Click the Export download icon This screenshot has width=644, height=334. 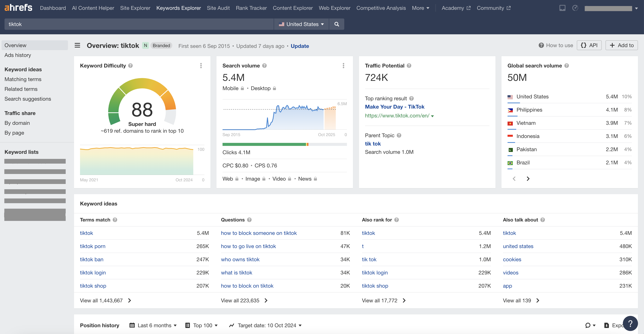[x=606, y=325]
